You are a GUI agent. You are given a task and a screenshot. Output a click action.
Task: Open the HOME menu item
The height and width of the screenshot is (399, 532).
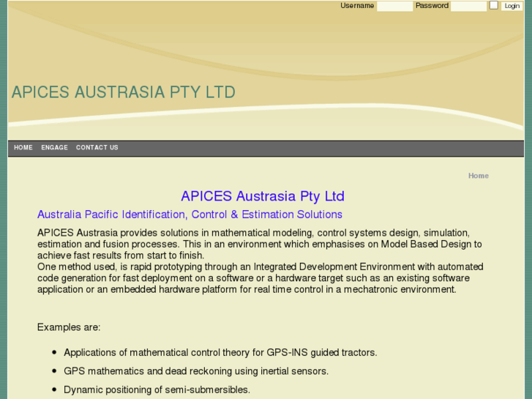[23, 148]
